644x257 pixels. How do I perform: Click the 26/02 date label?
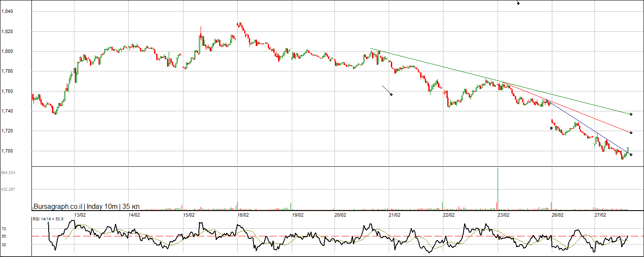pyautogui.click(x=557, y=214)
